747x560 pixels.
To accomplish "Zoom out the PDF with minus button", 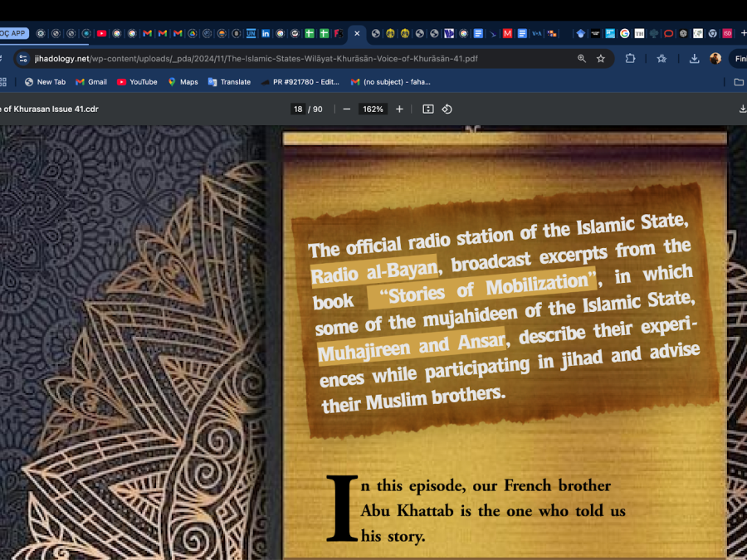I will [347, 109].
